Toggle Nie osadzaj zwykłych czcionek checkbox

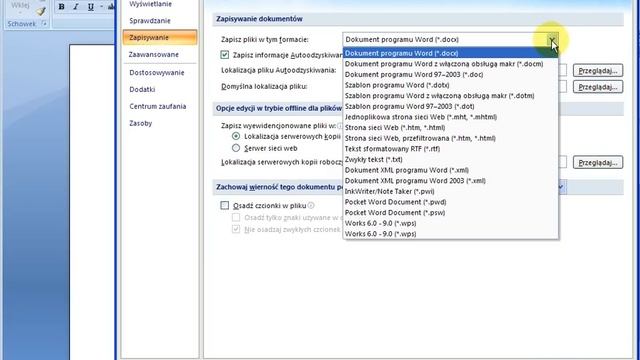[x=236, y=229]
